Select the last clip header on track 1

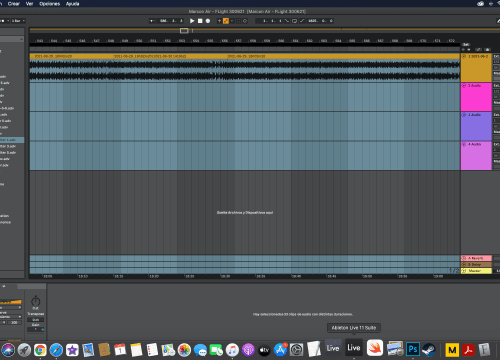click(x=344, y=56)
